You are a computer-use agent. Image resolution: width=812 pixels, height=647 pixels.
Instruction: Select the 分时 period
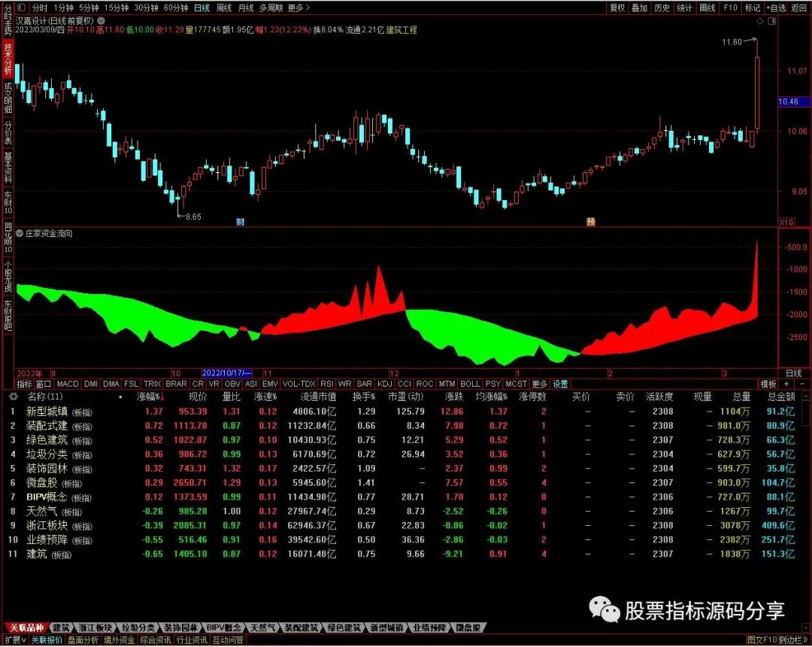(40, 8)
